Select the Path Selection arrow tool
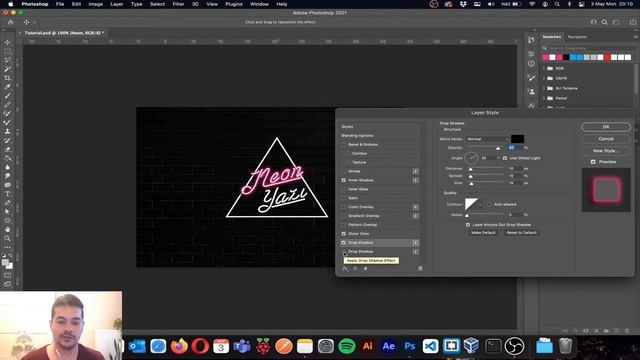This screenshot has height=360, width=640. (x=7, y=211)
